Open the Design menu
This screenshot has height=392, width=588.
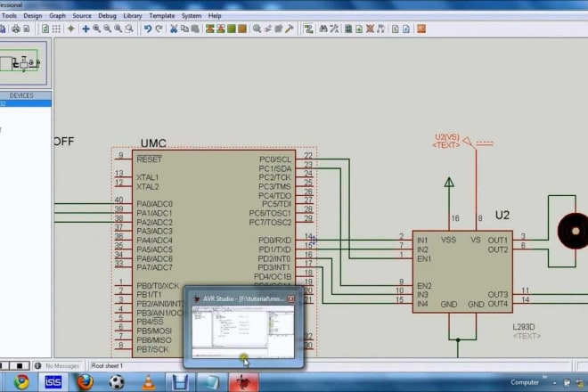(x=33, y=16)
